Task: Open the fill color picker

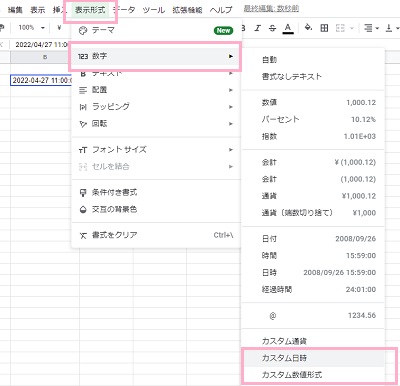Action: pyautogui.click(x=308, y=28)
